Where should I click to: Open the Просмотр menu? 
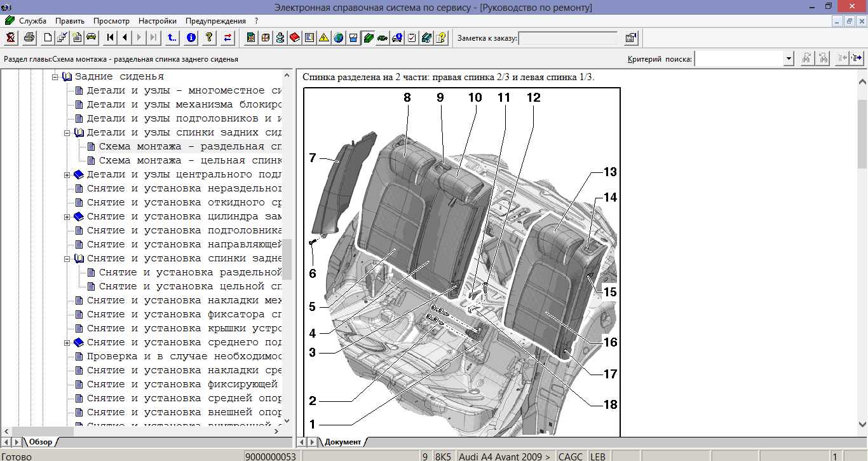tap(111, 21)
